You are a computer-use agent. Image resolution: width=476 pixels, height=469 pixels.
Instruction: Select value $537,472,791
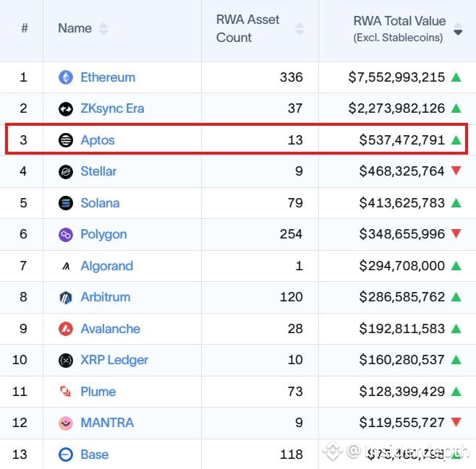(402, 140)
